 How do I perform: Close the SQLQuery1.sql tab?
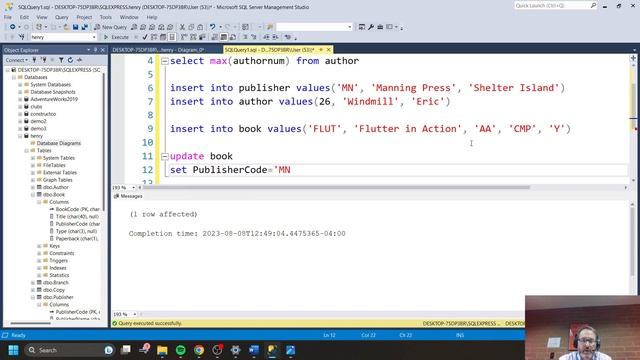tap(329, 50)
